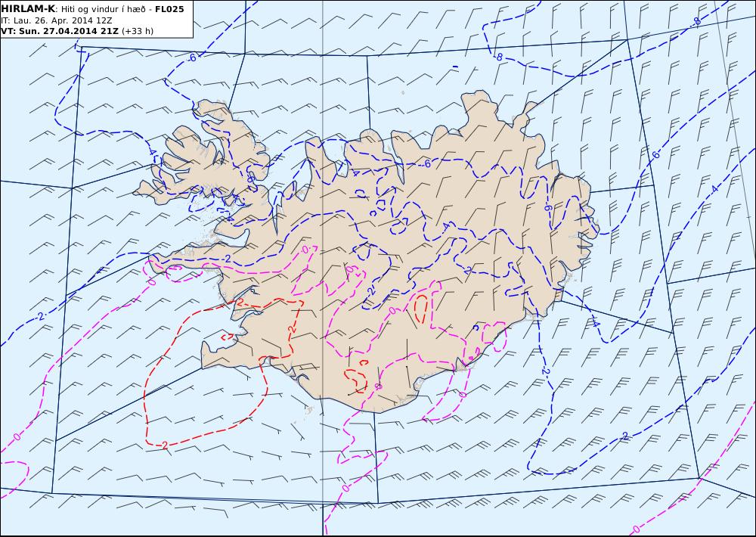The image size is (756, 537).
Task: Select the FL025 flight level label
Action: point(169,9)
